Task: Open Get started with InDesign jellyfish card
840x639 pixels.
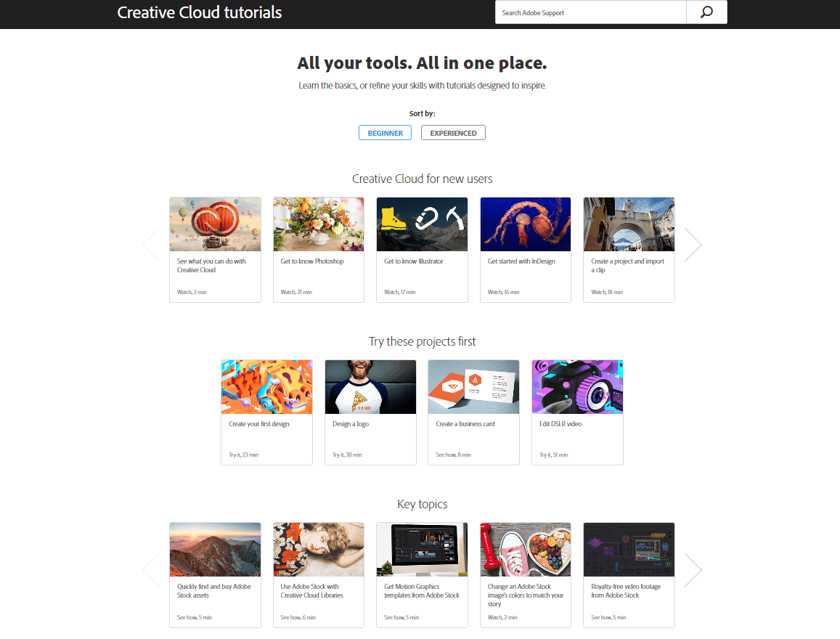Action: point(526,250)
